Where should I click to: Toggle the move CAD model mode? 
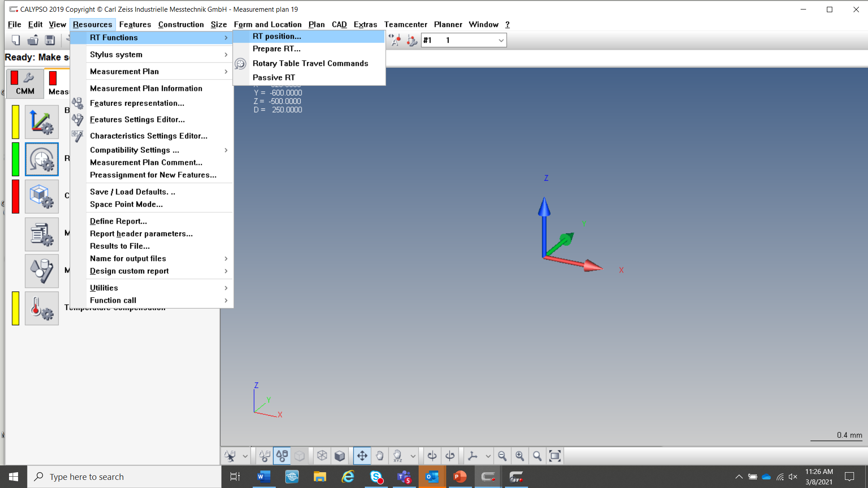click(362, 455)
